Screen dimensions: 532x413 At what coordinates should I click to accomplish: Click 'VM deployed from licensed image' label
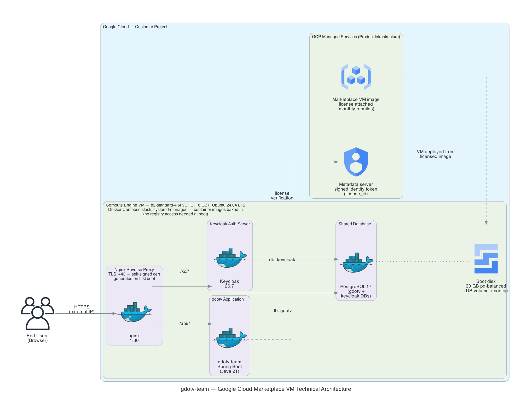(x=436, y=154)
